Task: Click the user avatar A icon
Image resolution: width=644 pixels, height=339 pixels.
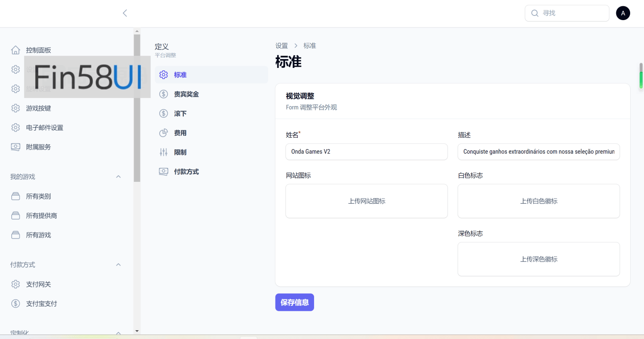Action: 623,13
